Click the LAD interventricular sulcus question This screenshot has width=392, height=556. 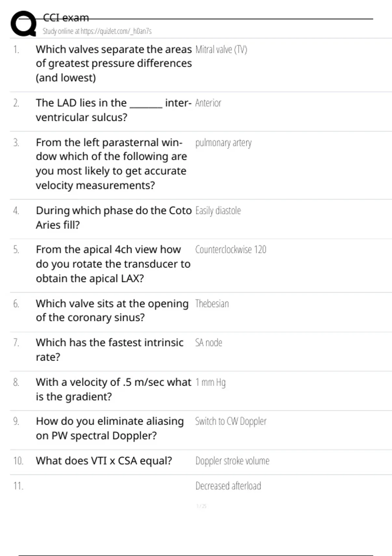pos(113,110)
